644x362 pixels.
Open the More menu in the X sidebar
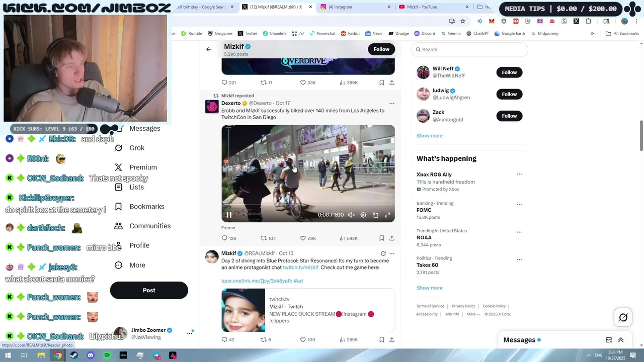(130, 265)
